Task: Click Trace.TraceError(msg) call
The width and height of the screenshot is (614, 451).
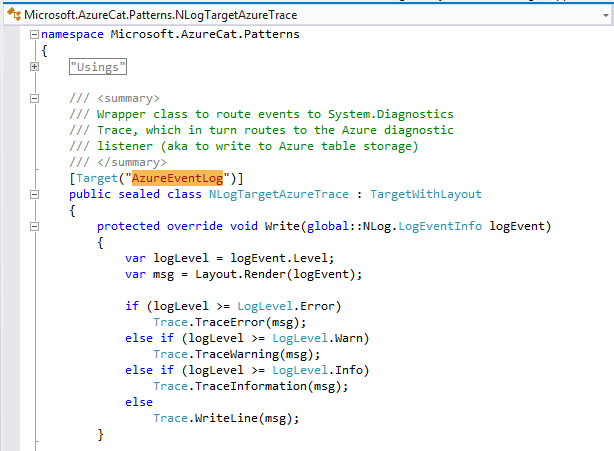Action: point(230,322)
